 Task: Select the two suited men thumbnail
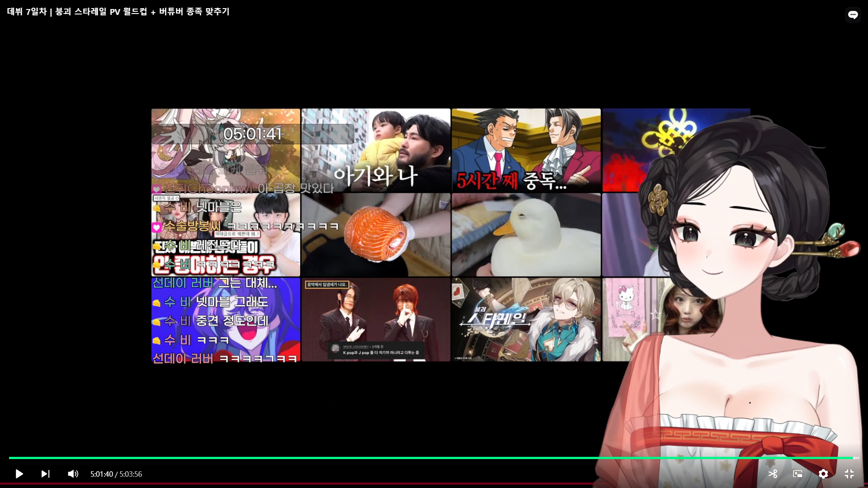pos(376,319)
